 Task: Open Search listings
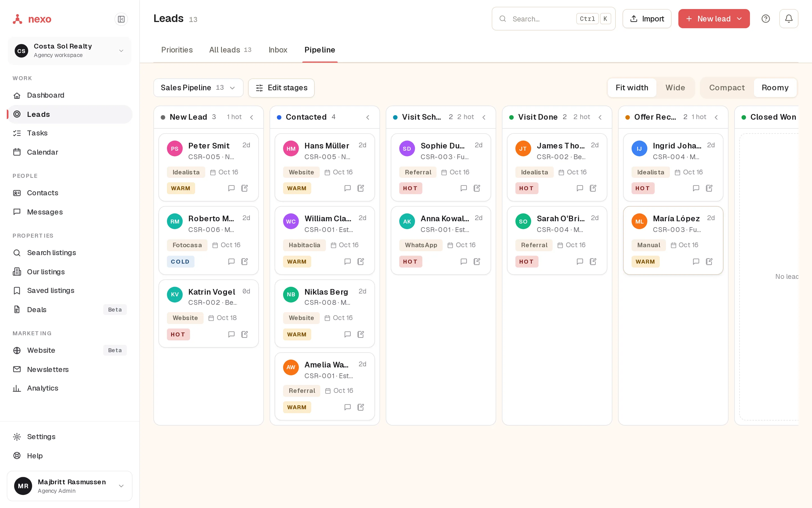pyautogui.click(x=69, y=253)
